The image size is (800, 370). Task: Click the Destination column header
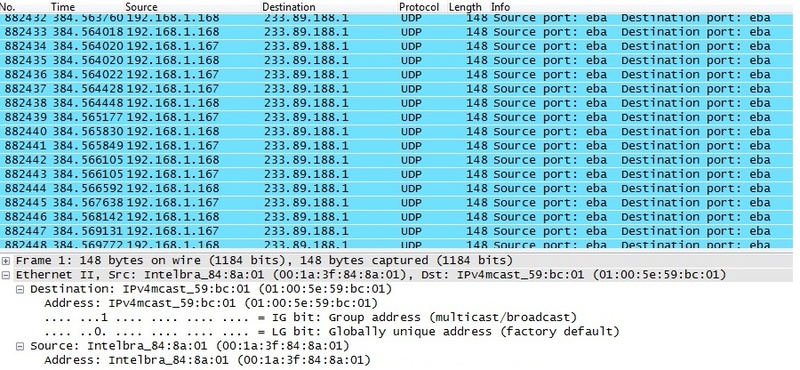coord(289,7)
